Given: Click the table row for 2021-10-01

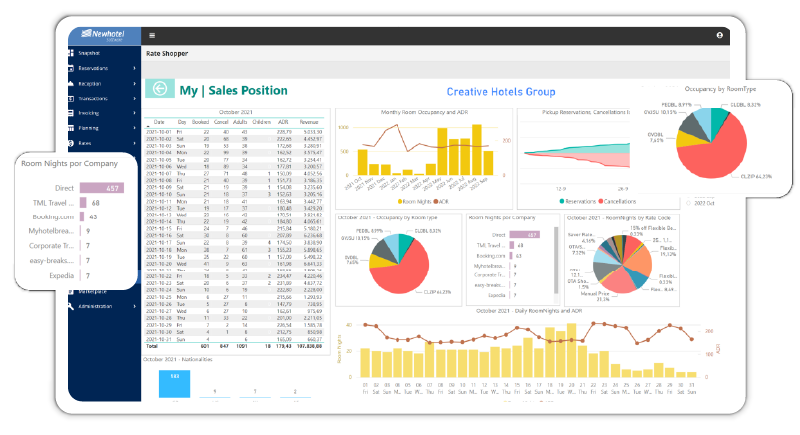Looking at the screenshot, I should tap(234, 132).
